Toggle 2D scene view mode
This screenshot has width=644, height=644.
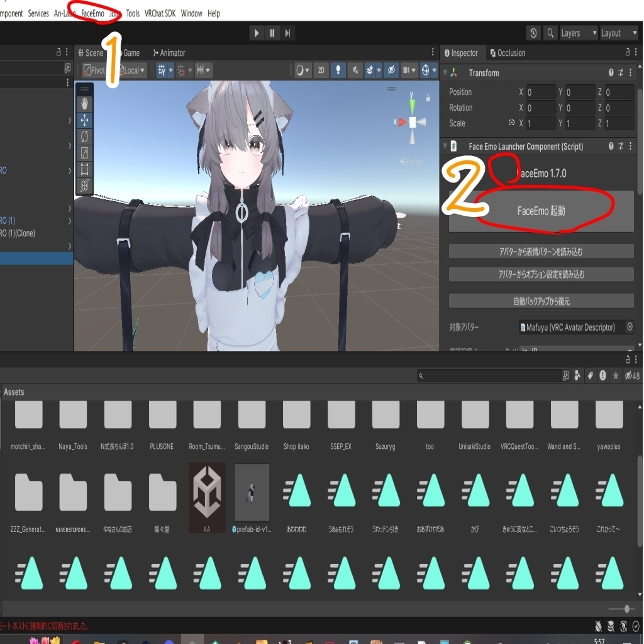(x=321, y=70)
